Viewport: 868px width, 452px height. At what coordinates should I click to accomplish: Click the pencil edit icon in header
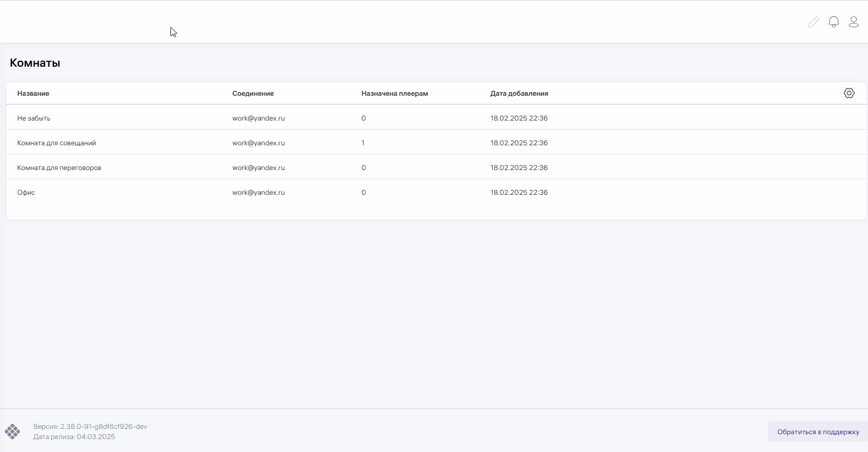coord(813,22)
